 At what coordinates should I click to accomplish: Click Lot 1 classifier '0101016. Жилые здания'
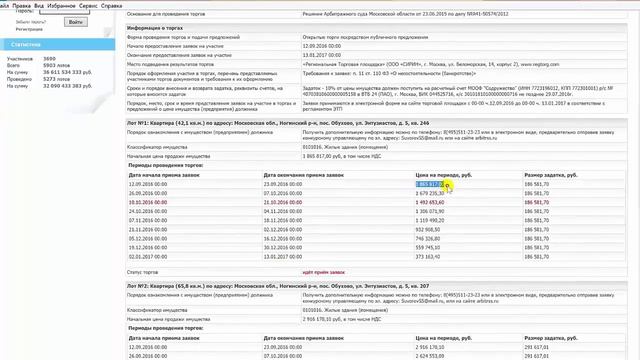[345, 147]
